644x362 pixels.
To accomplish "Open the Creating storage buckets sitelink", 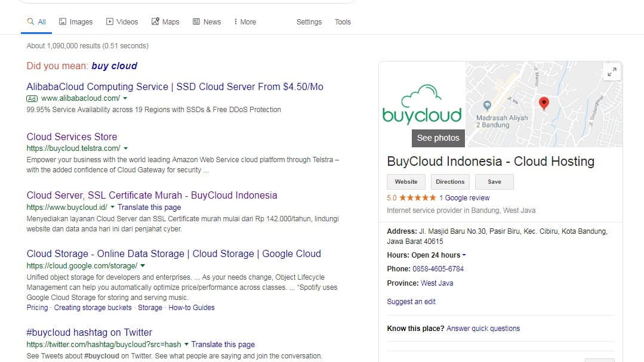I will (93, 307).
